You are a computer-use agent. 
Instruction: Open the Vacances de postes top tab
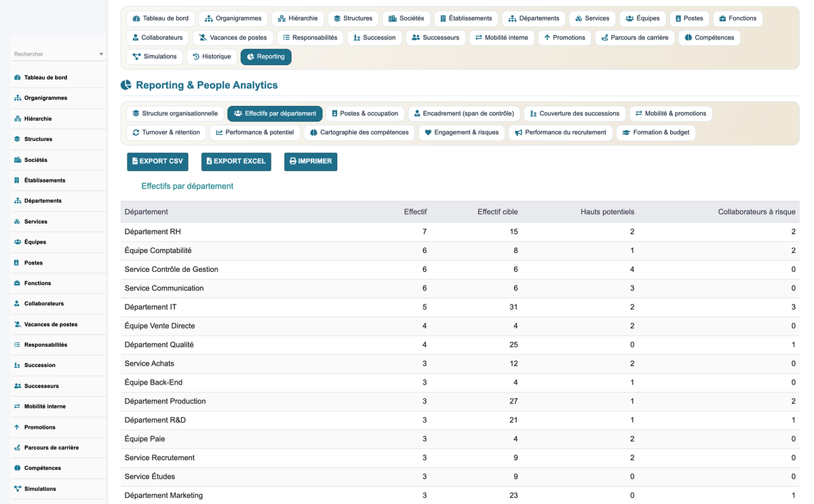[x=233, y=38]
